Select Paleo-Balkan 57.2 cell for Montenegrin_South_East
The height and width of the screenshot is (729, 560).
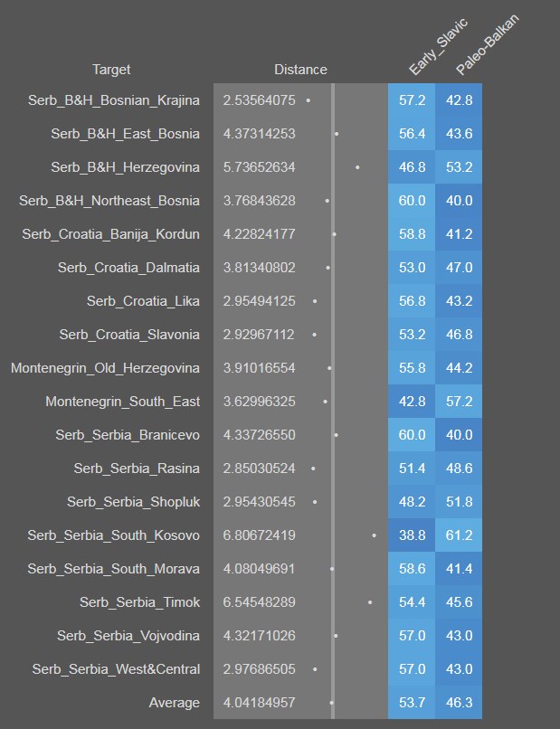(x=459, y=402)
